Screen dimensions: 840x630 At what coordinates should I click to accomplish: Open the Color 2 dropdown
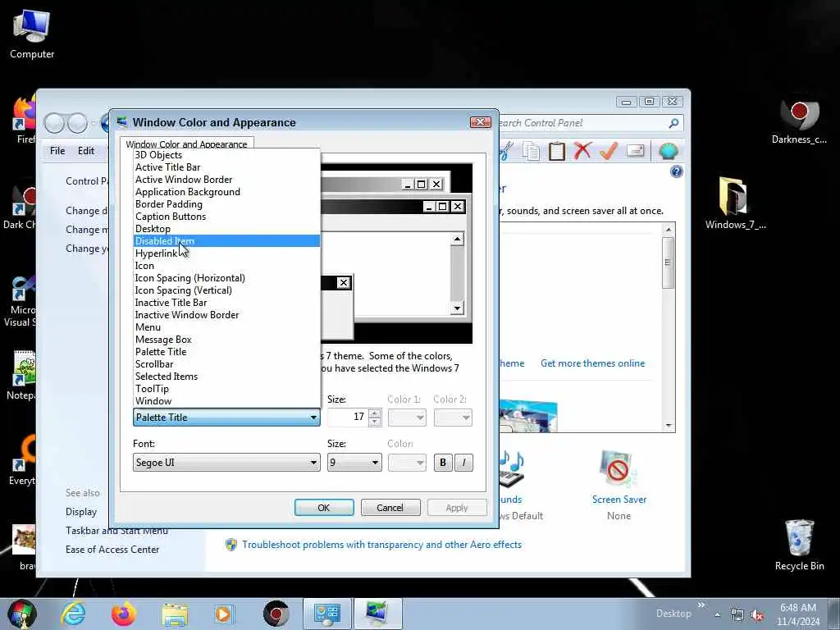(x=453, y=418)
